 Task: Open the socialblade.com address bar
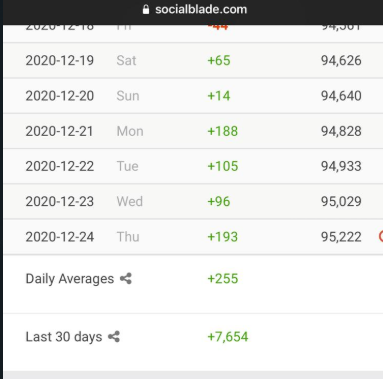(x=201, y=9)
